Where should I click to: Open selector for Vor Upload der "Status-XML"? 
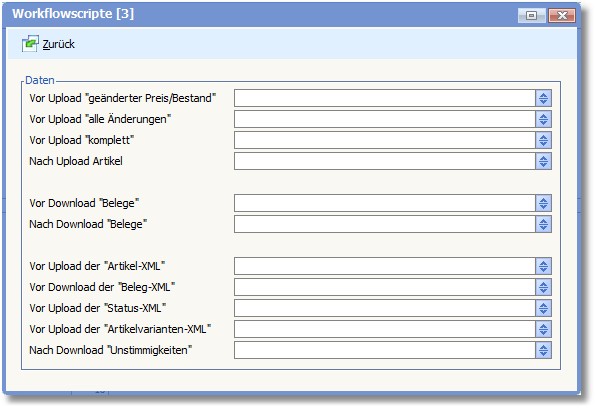pyautogui.click(x=543, y=308)
